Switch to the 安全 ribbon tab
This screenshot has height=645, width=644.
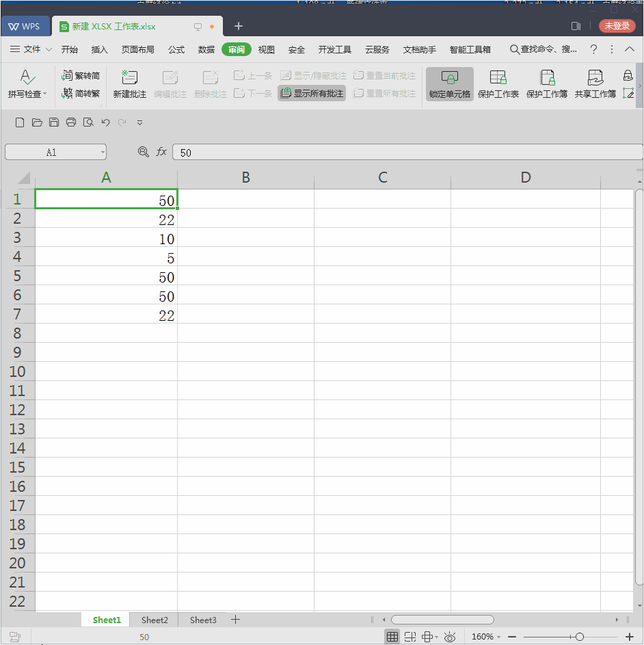point(297,50)
